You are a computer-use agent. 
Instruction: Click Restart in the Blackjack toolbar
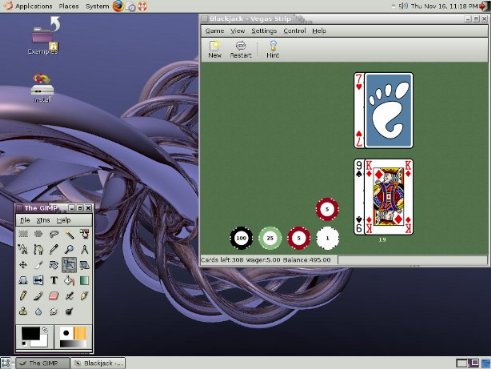click(241, 49)
